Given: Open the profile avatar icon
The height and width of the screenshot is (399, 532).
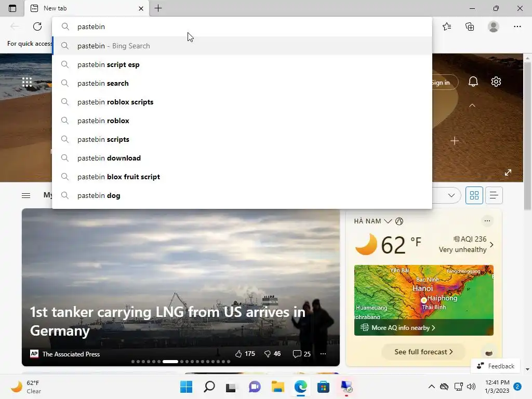Looking at the screenshot, I should point(494,26).
